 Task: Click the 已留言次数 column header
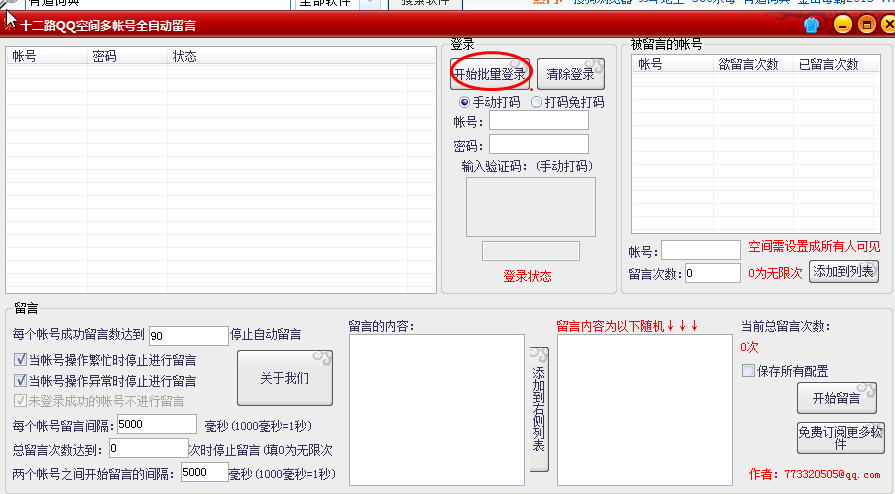[x=833, y=64]
